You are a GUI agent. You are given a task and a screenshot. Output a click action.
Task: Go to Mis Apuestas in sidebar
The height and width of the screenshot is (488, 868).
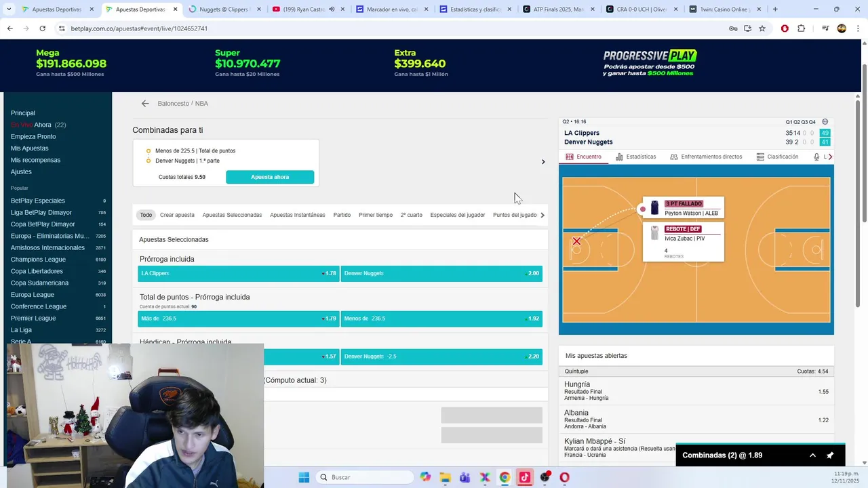(29, 148)
